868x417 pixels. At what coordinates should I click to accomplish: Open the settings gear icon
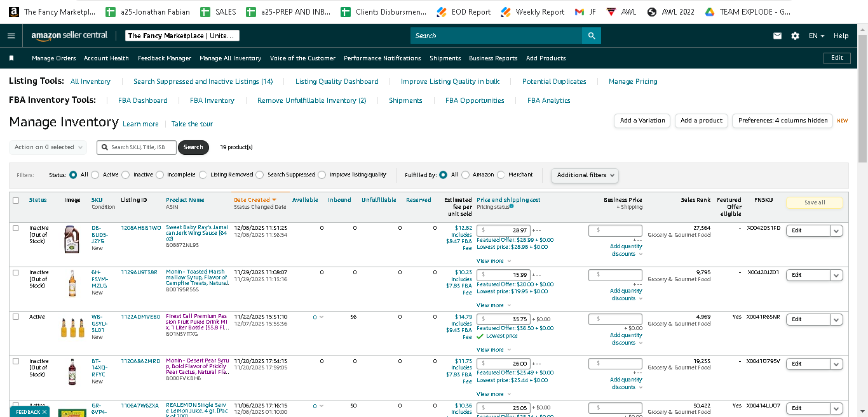795,36
